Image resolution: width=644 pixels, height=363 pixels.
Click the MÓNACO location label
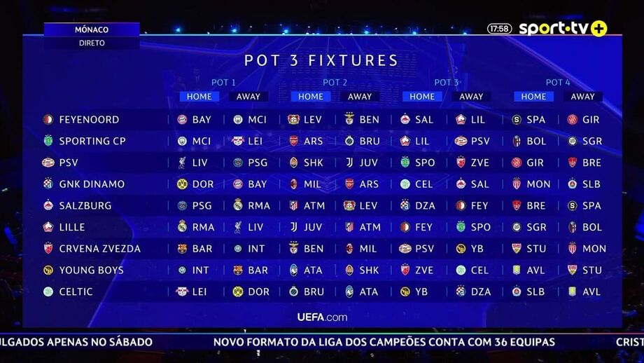coord(92,30)
